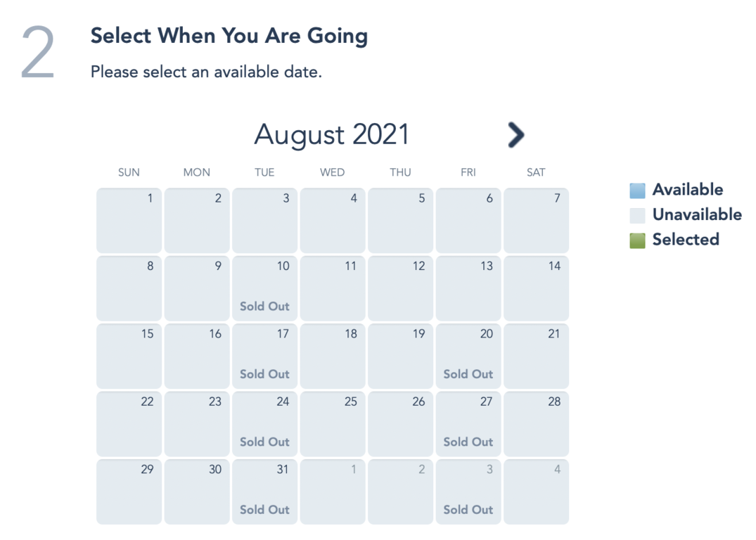Choose September 4 trailing Saturday cell
Screen dimensions: 756x540
(x=536, y=491)
